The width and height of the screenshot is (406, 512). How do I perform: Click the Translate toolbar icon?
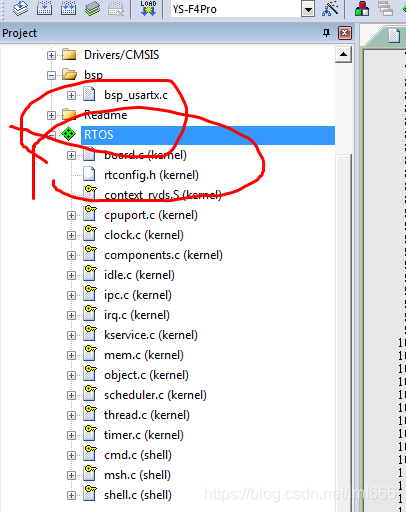(x=20, y=8)
